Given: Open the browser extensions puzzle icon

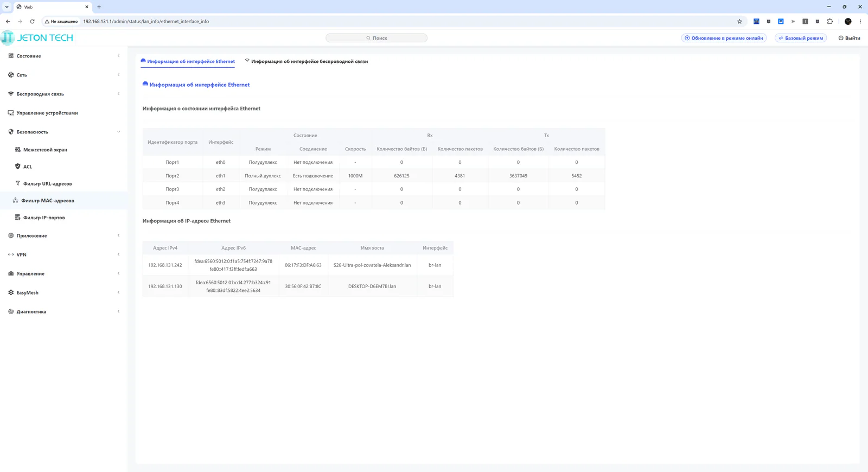Looking at the screenshot, I should [830, 22].
